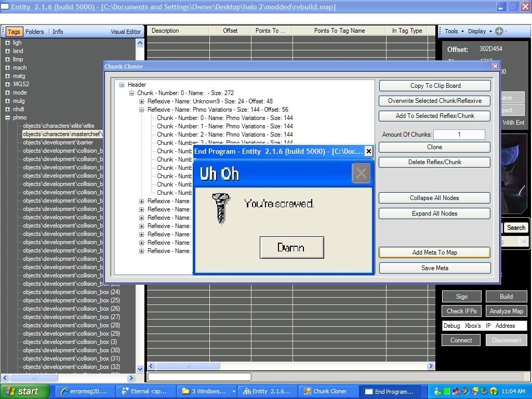Click the Description column header

pyautogui.click(x=178, y=31)
